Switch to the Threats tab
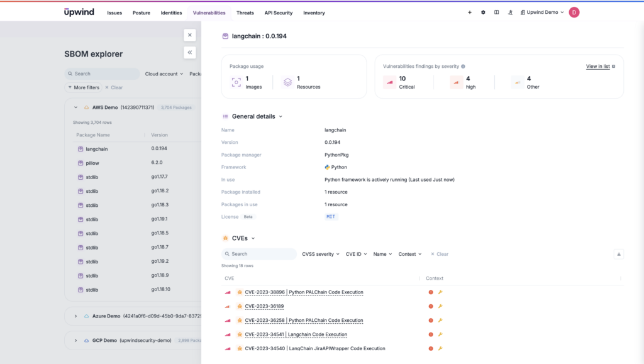Viewport: 644px width, 364px height. pos(245,13)
